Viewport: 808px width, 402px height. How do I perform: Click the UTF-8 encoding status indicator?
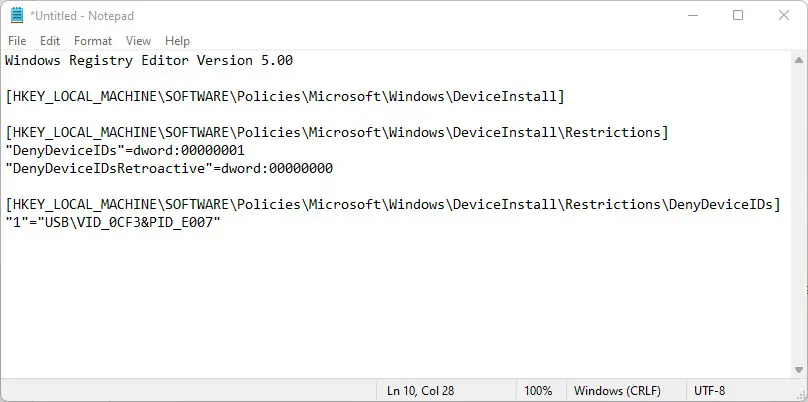click(x=710, y=391)
